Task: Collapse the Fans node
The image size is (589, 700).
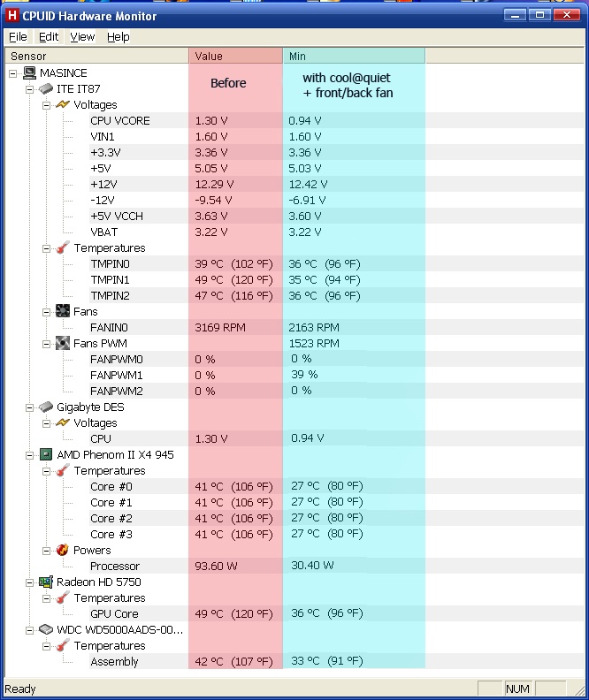Action: click(47, 313)
